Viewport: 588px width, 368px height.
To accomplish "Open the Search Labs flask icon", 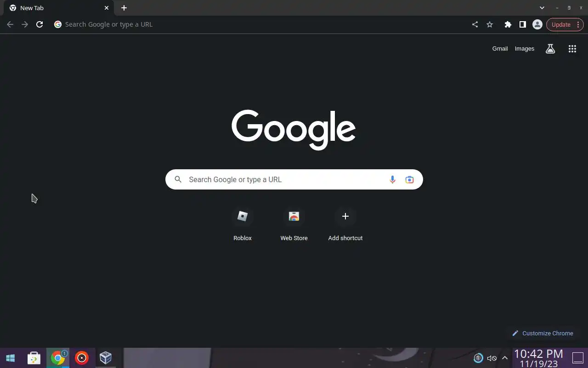I will coord(550,49).
